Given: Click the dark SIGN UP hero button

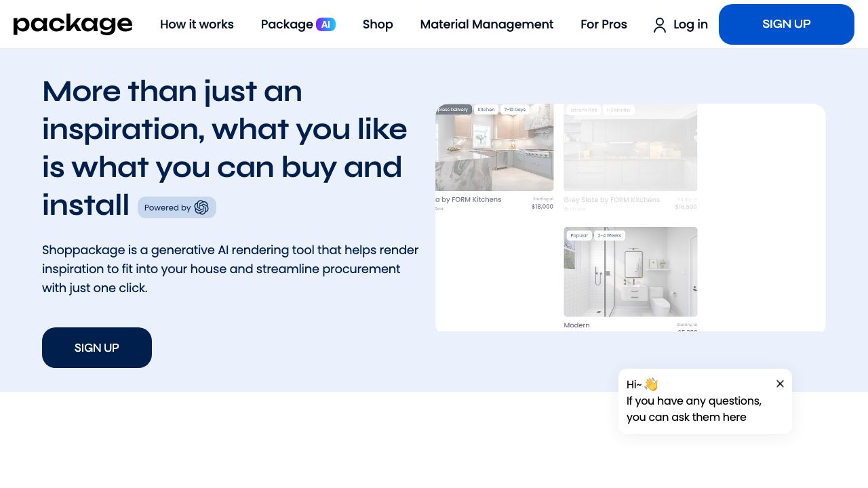Looking at the screenshot, I should coord(97,348).
